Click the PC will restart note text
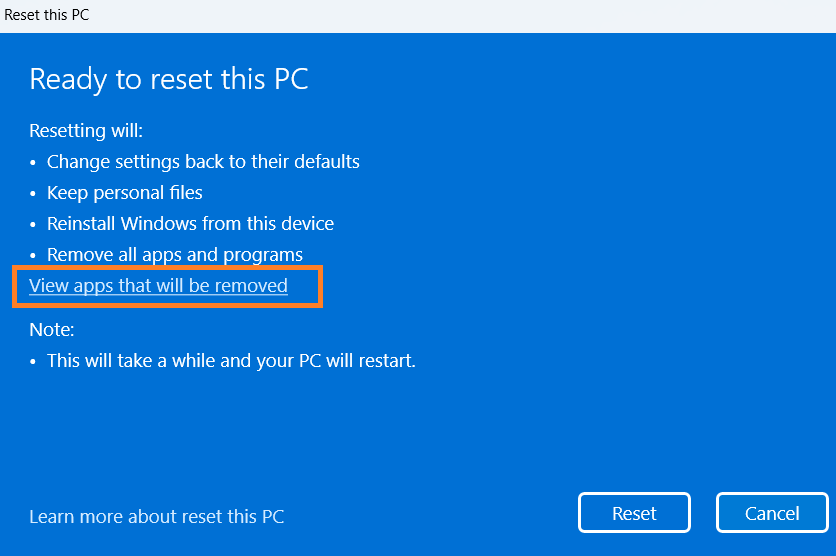This screenshot has width=836, height=556. [231, 360]
